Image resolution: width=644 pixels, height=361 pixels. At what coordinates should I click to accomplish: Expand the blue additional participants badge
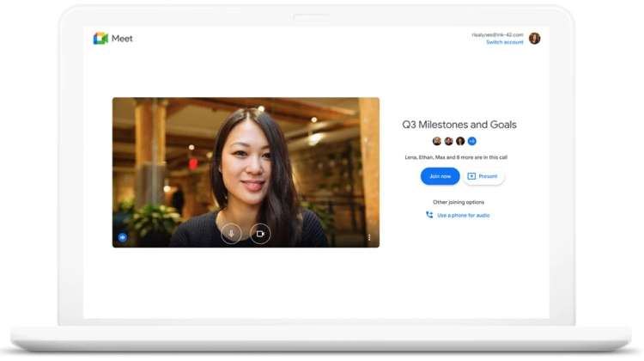471,141
